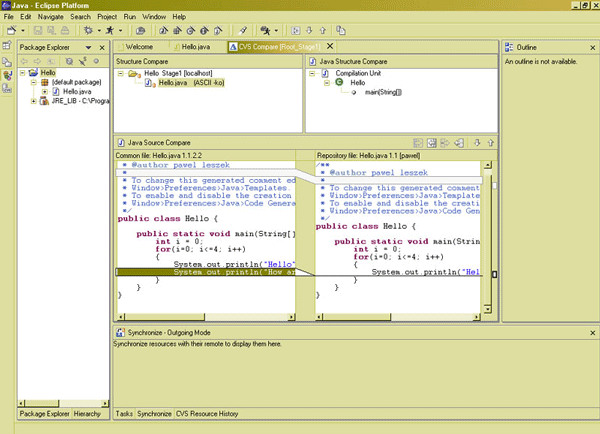The height and width of the screenshot is (434, 600).
Task: Open the Project menu
Action: pos(107,17)
